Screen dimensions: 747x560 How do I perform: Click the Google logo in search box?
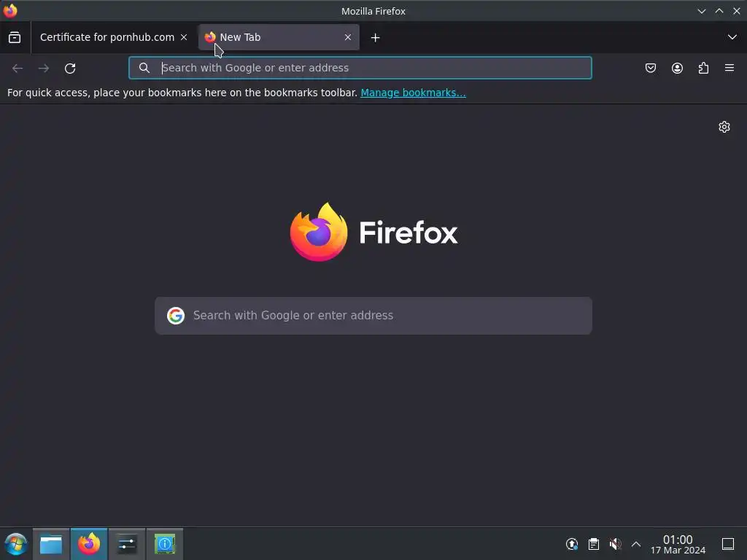[176, 315]
